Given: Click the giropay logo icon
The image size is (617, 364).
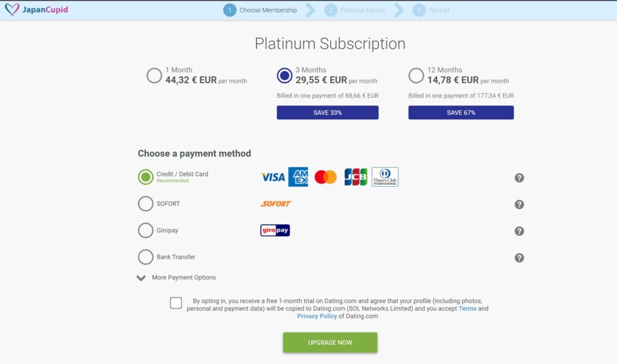Looking at the screenshot, I should pos(275,230).
